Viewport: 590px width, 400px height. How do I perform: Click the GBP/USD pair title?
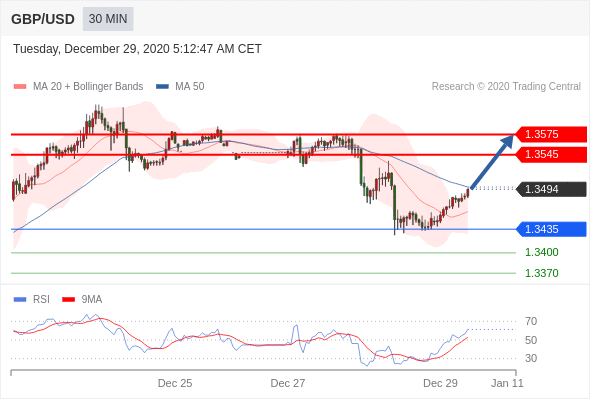(x=43, y=19)
